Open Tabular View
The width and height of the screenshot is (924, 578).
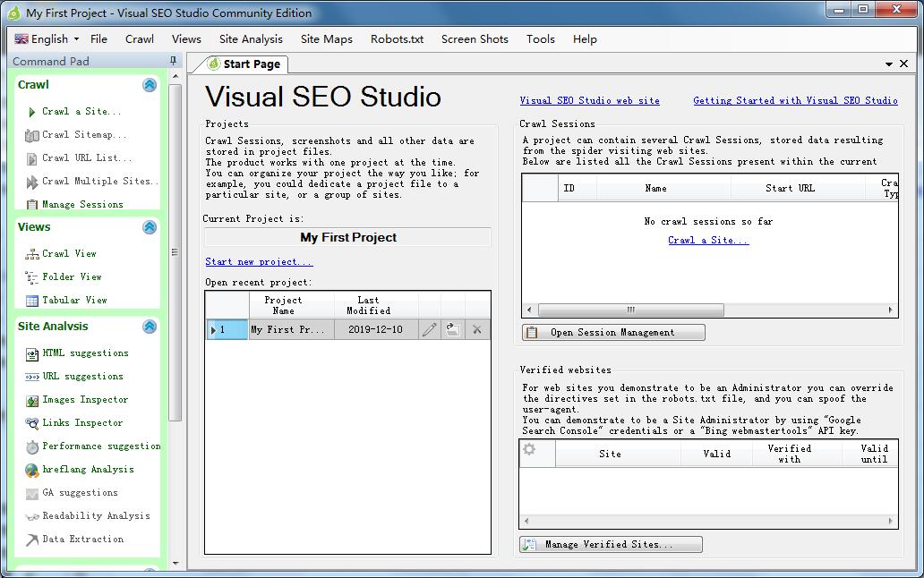click(74, 301)
